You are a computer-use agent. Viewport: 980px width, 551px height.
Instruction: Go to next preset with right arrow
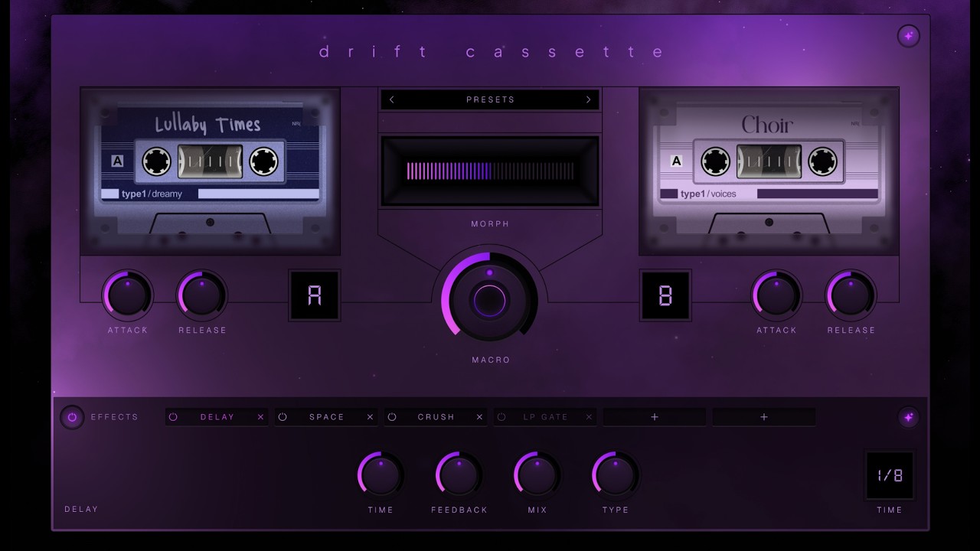coord(588,99)
